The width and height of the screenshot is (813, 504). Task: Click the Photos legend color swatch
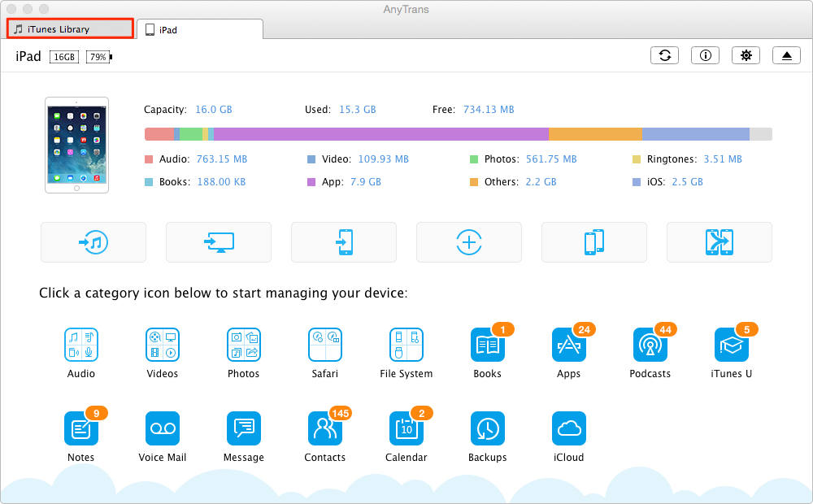point(474,159)
